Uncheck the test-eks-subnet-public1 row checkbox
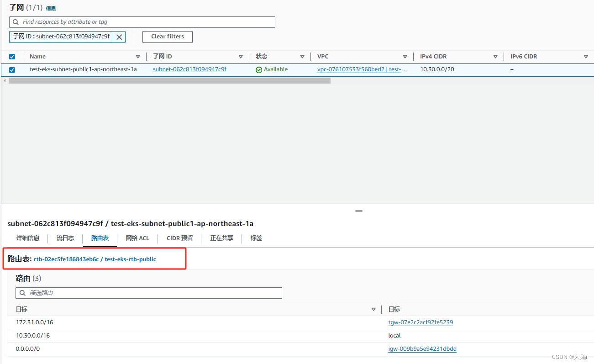This screenshot has height=364, width=594. click(12, 70)
